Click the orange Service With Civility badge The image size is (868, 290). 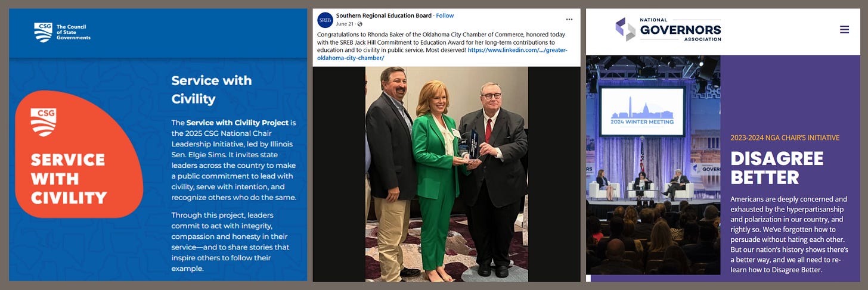(79, 154)
